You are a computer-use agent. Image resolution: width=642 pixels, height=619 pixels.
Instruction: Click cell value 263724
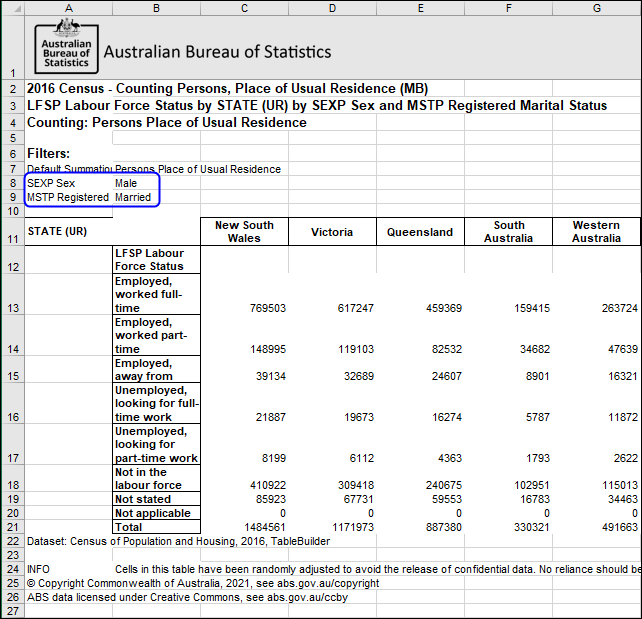[x=620, y=308]
